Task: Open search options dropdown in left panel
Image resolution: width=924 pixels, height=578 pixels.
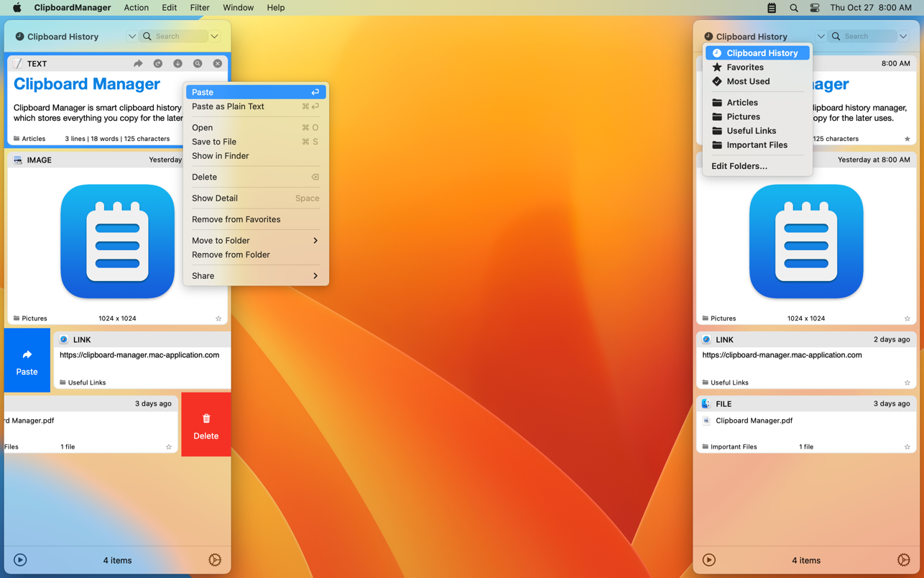Action: tap(215, 37)
